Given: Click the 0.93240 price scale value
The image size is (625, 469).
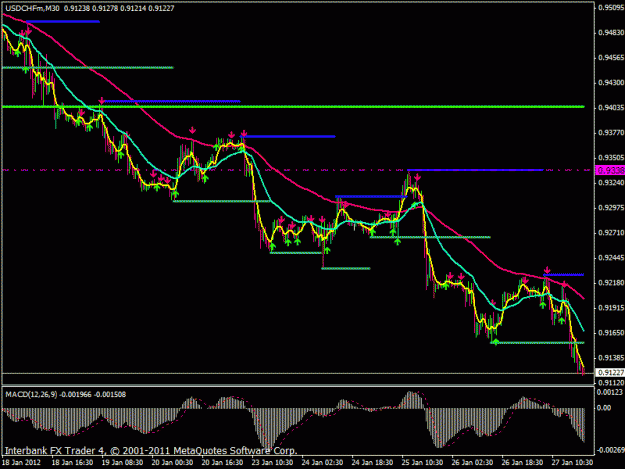Looking at the screenshot, I should point(611,183).
